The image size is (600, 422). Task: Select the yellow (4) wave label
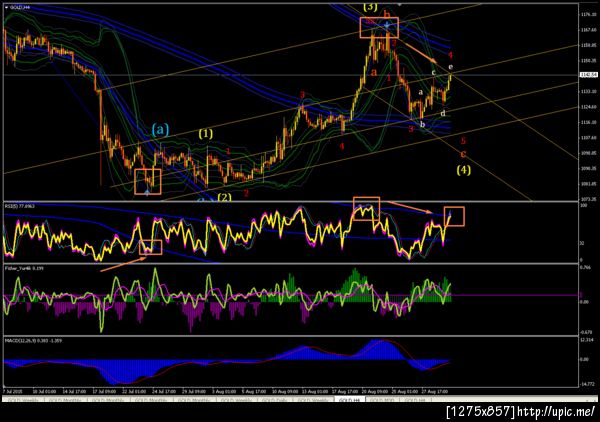point(463,169)
